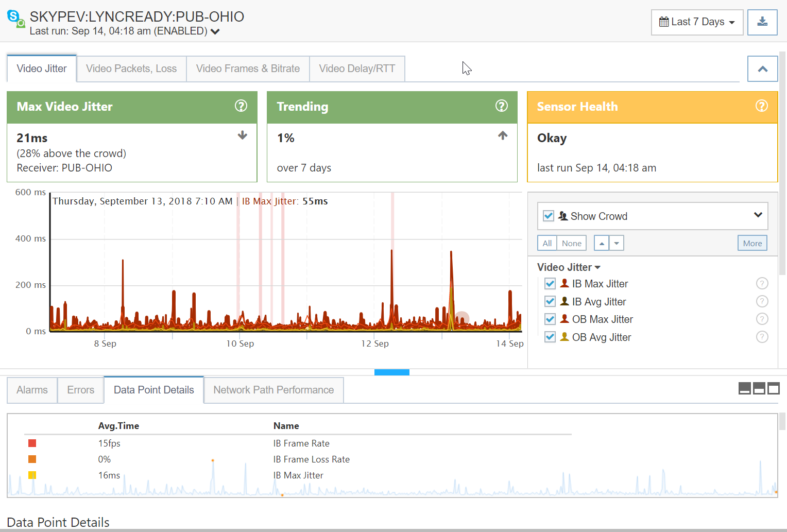Move series selection down with arrow button
This screenshot has width=787, height=532.
(x=617, y=243)
